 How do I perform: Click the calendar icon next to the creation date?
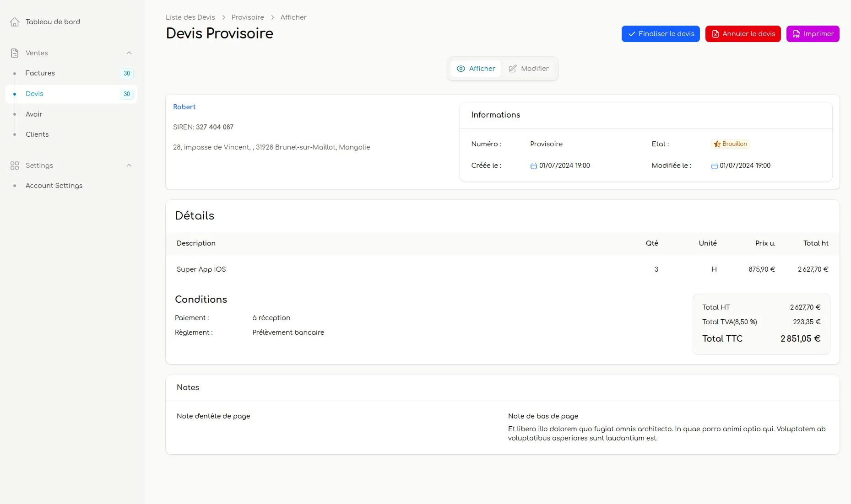[x=533, y=166]
